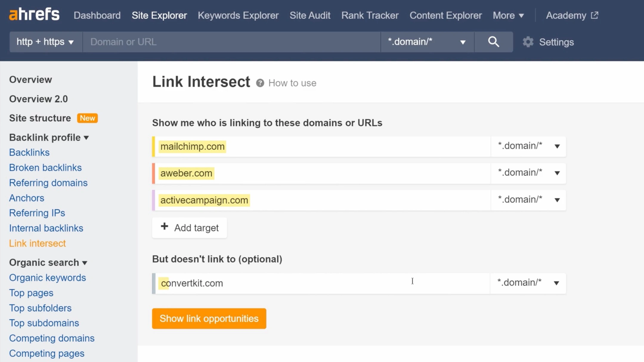Screen dimensions: 644x362
Task: Collapse the Organic search section
Action: click(85, 263)
